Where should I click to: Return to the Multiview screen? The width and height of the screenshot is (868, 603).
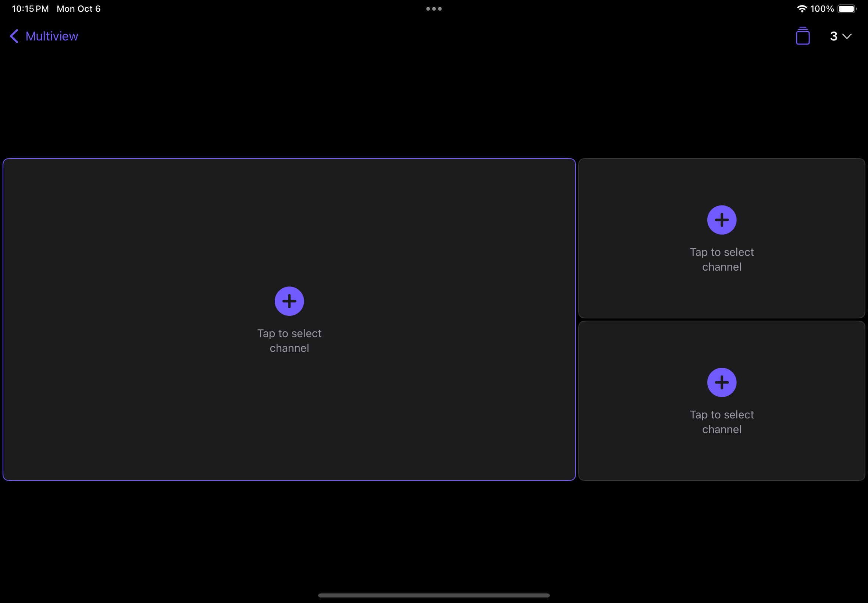coord(43,36)
